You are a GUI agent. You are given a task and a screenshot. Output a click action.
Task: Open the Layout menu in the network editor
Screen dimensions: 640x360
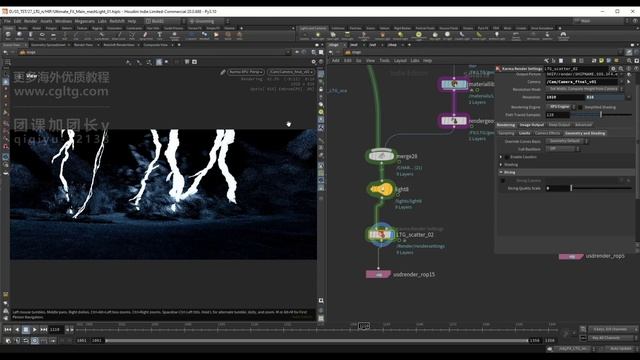coord(400,60)
